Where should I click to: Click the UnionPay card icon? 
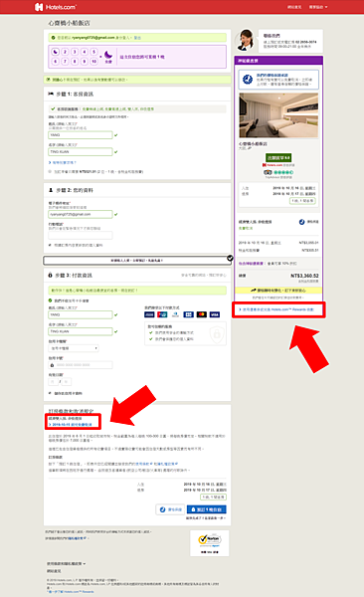tap(162, 314)
